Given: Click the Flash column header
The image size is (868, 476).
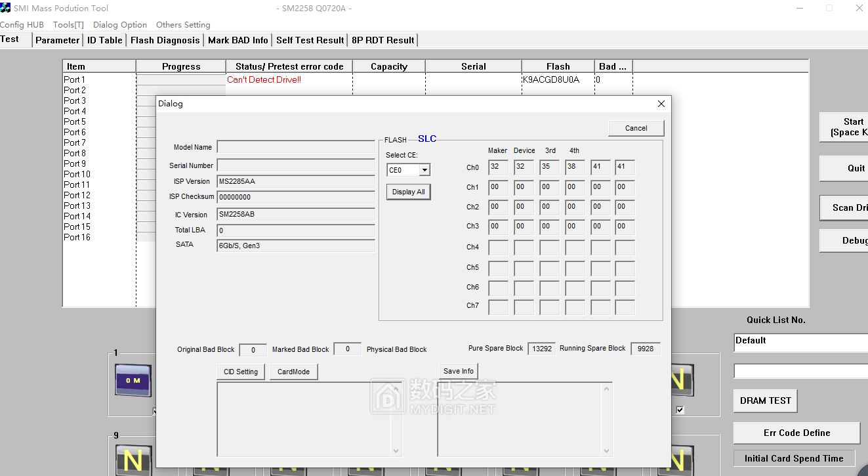Looking at the screenshot, I should point(558,66).
